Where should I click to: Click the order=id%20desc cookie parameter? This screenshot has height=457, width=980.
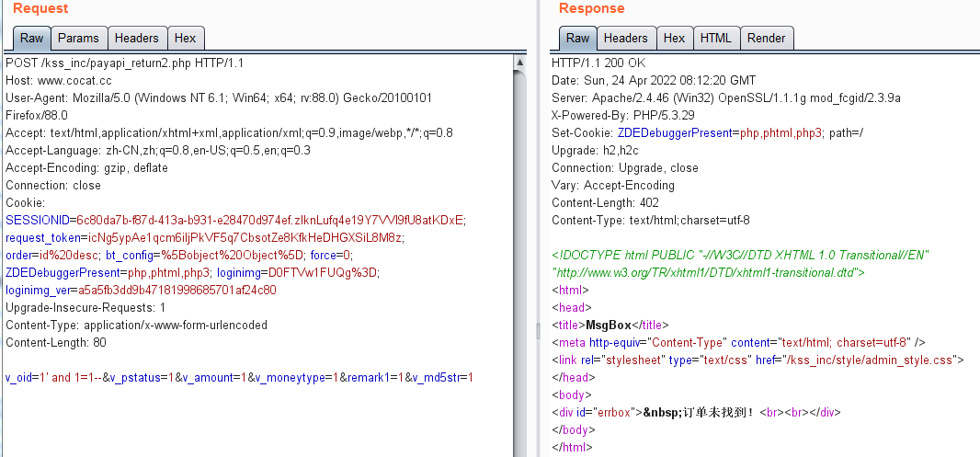tap(51, 256)
